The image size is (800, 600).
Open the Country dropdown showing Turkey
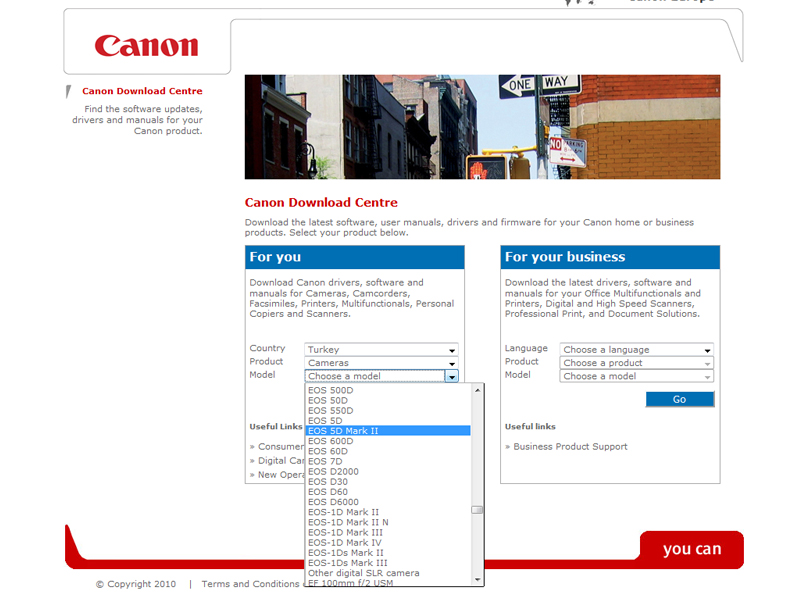(x=381, y=350)
